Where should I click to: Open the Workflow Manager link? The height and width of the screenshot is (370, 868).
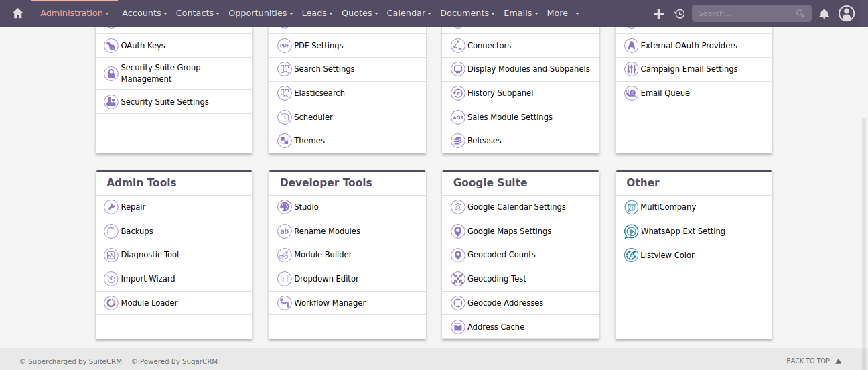tap(330, 303)
